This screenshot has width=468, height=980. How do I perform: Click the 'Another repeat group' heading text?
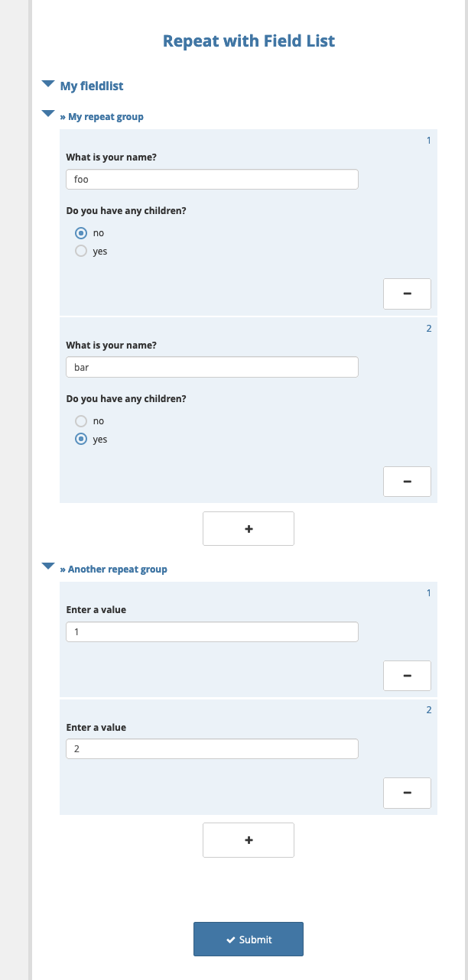pyautogui.click(x=117, y=570)
